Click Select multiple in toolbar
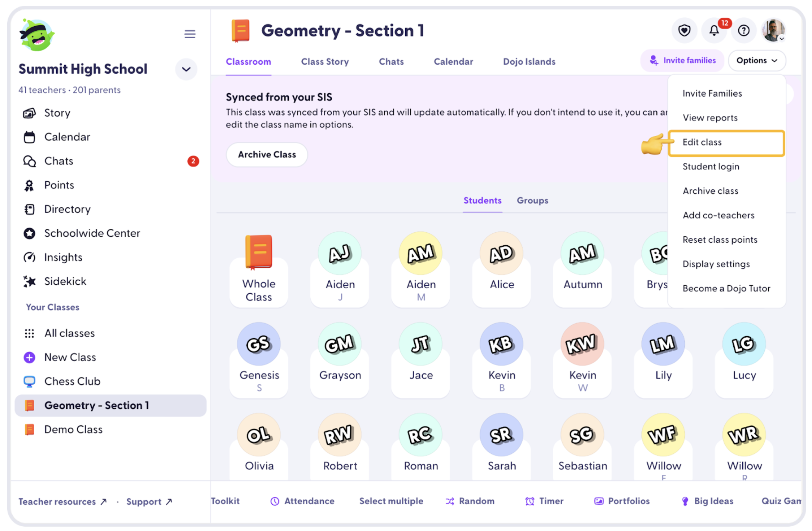This screenshot has width=812, height=531. click(x=391, y=501)
